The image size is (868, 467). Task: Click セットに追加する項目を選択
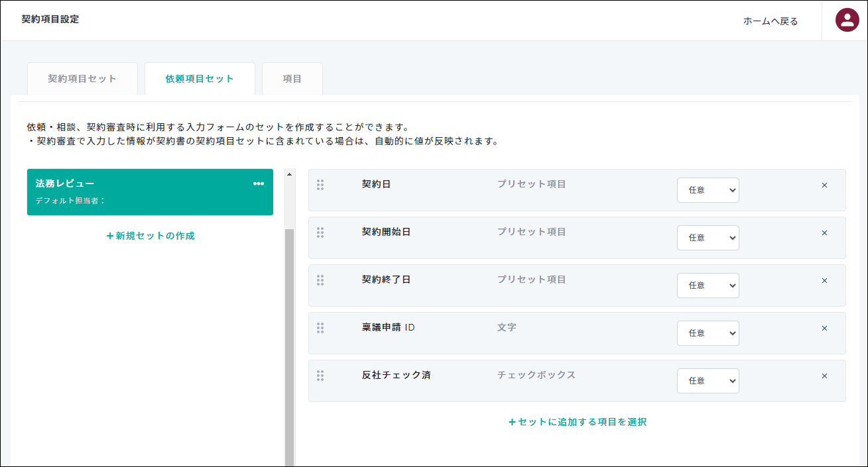click(576, 422)
